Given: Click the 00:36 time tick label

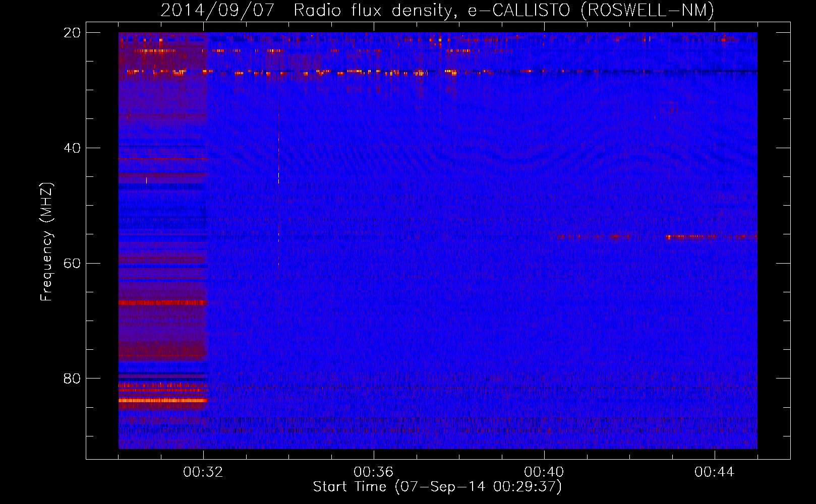Looking at the screenshot, I should (374, 472).
